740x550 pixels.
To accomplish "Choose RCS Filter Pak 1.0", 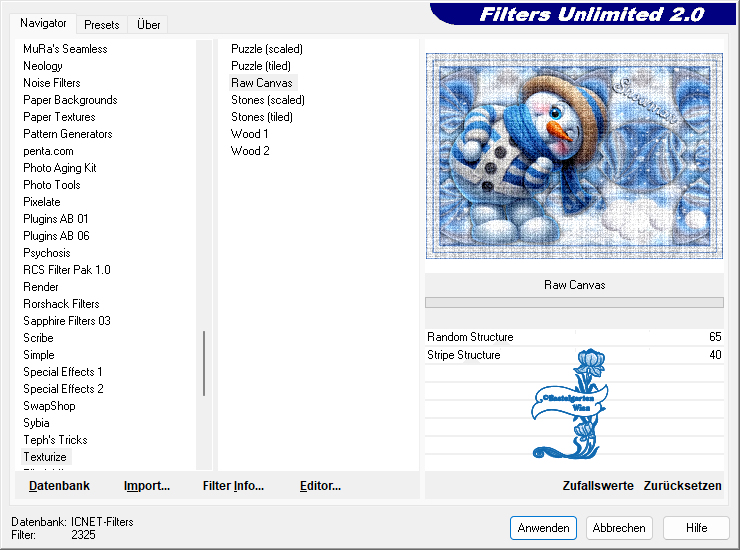I will coord(67,270).
